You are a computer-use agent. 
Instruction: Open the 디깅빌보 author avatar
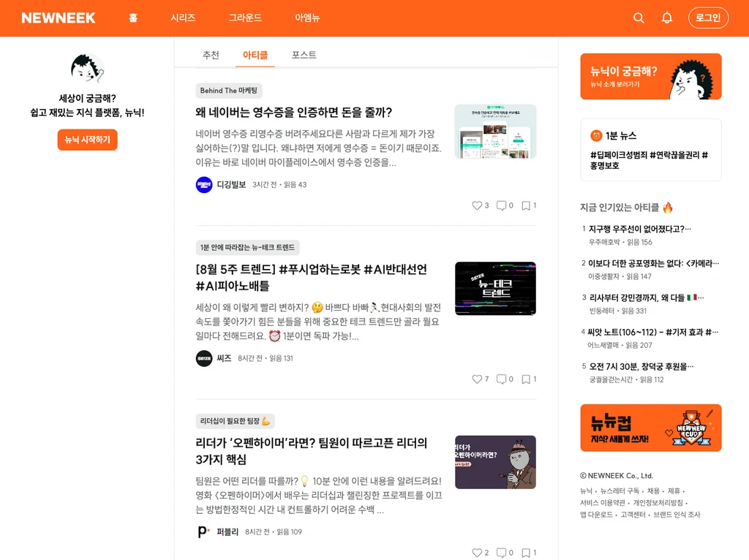204,185
